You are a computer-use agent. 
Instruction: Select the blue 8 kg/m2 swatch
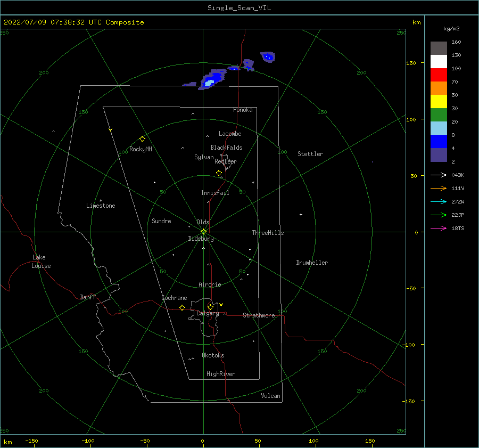[x=439, y=141]
